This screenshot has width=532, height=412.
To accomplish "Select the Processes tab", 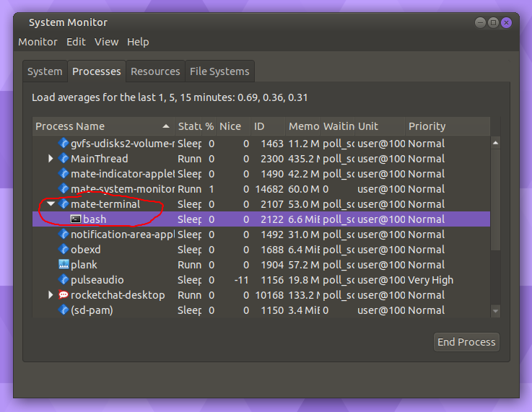I will tap(97, 71).
